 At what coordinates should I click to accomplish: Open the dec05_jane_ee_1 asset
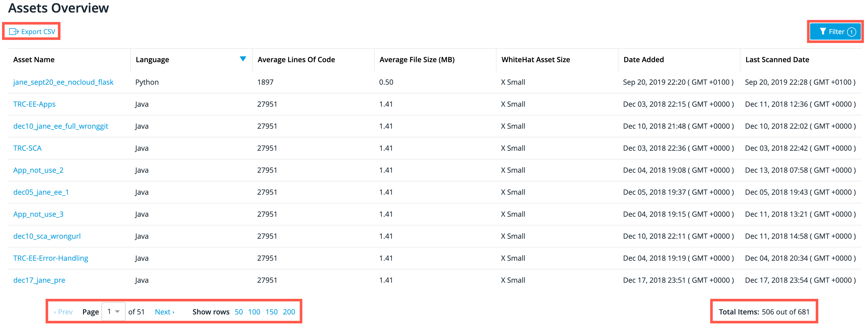pyautogui.click(x=41, y=192)
